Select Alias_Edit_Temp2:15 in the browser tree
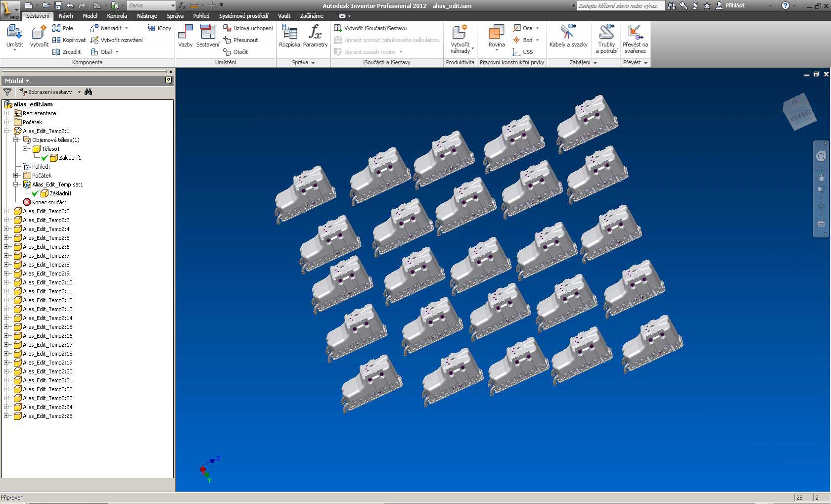831x504 pixels. 47,327
